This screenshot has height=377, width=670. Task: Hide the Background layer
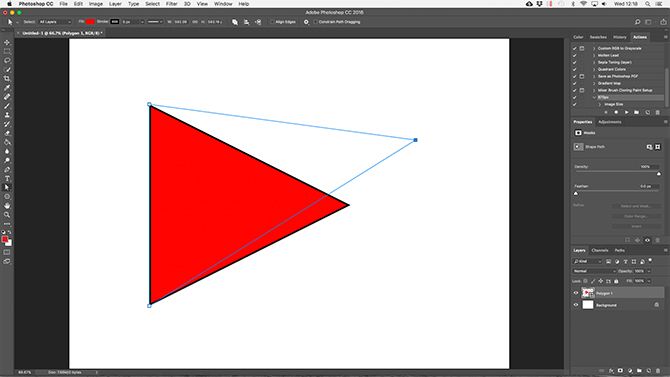[576, 305]
